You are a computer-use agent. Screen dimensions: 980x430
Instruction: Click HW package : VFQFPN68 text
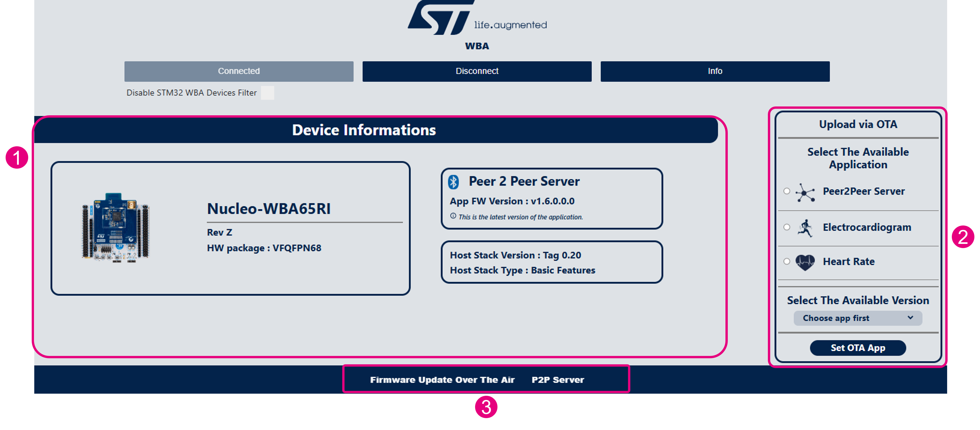tap(264, 248)
